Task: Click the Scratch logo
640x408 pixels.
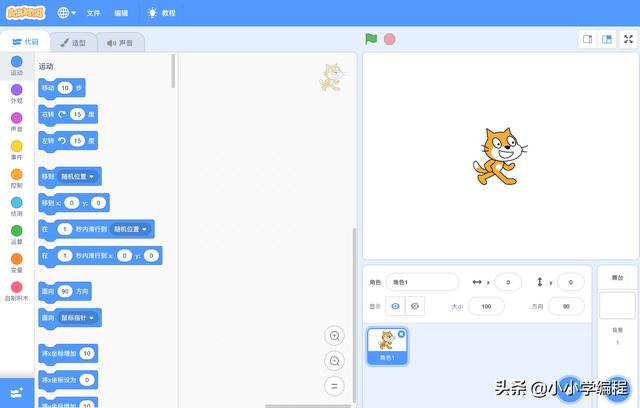Action: click(x=25, y=13)
